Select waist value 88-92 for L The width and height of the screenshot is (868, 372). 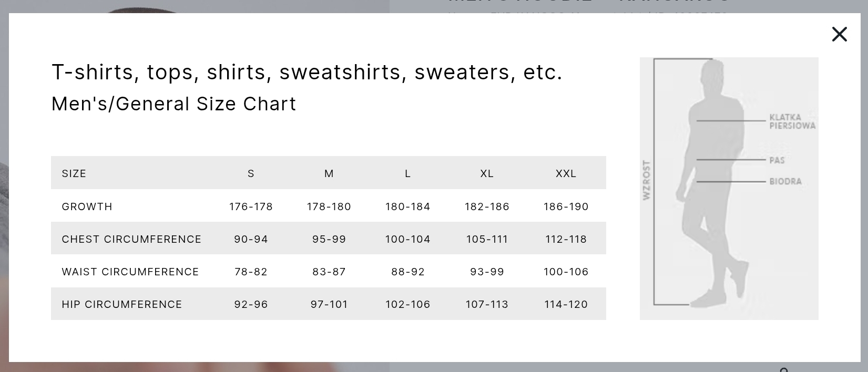(x=408, y=272)
